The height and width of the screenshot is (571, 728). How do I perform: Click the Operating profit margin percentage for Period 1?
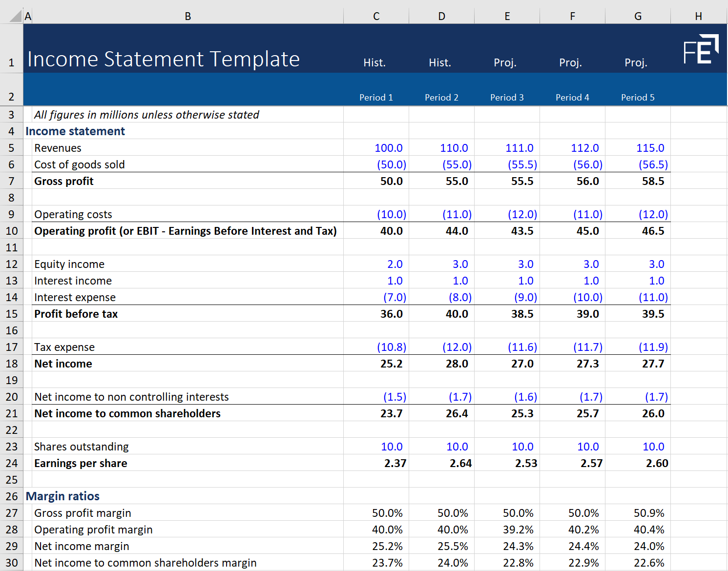click(x=388, y=529)
